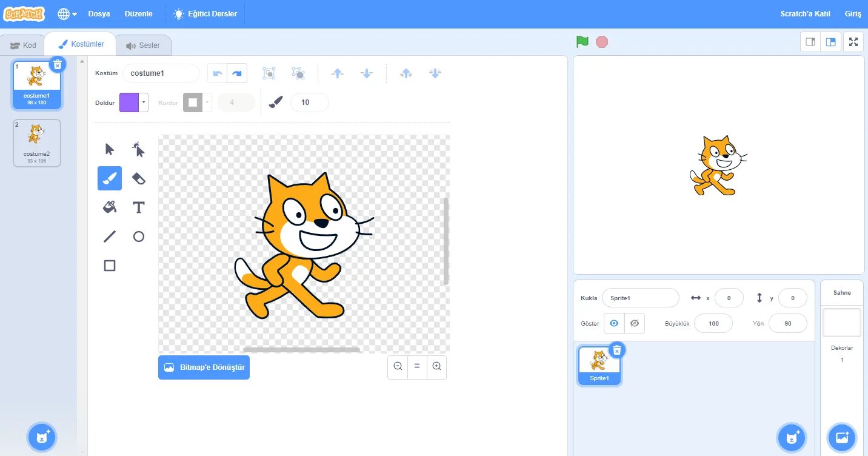Screen dimensions: 868x456
Task: Select the costume1 thumbnail
Action: click(37, 85)
